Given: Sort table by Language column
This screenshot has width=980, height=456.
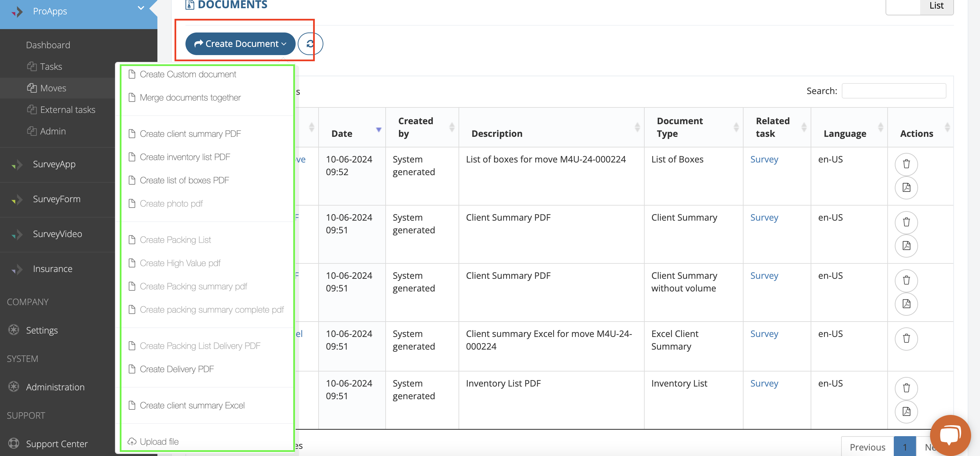Looking at the screenshot, I should pyautogui.click(x=849, y=127).
